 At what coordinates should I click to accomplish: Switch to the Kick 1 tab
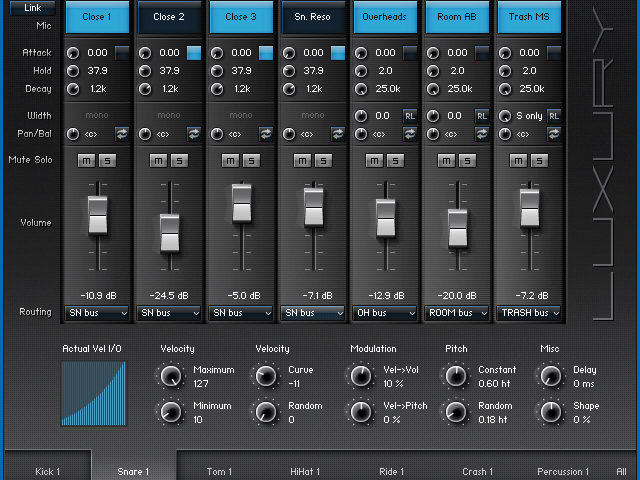[x=47, y=471]
